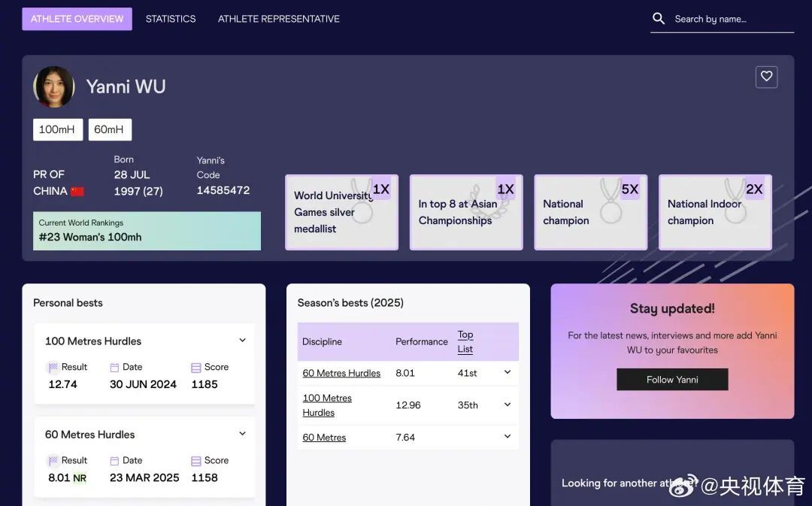Expand the 60 Metres Hurdles season row
Image resolution: width=812 pixels, height=506 pixels.
pyautogui.click(x=507, y=373)
